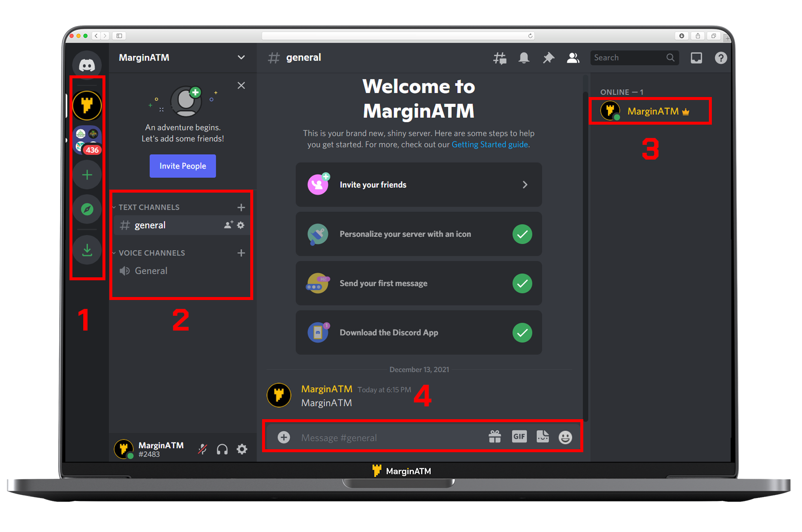Click the browser share icon
The image size is (802, 532).
(698, 35)
